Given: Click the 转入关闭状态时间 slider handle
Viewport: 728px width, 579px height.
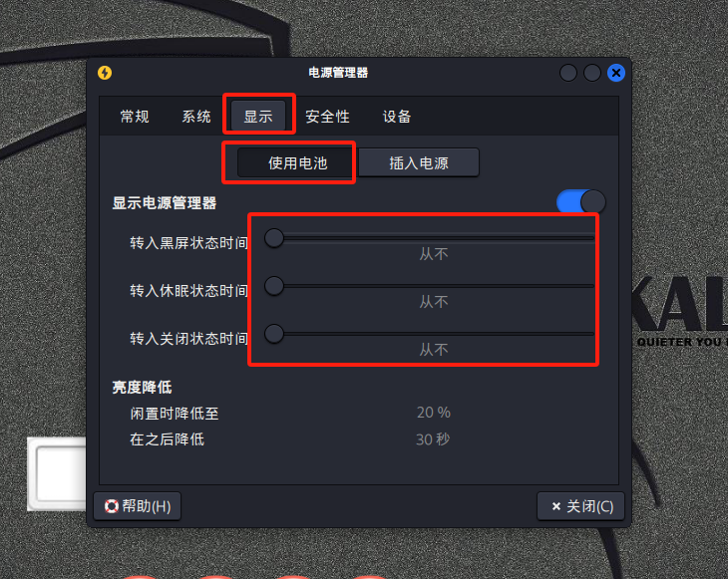Looking at the screenshot, I should coord(274,334).
